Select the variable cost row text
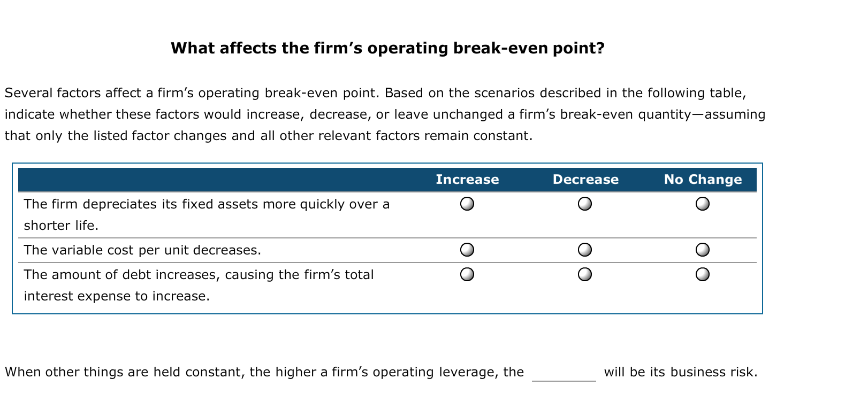The height and width of the screenshot is (417, 868). click(x=142, y=250)
